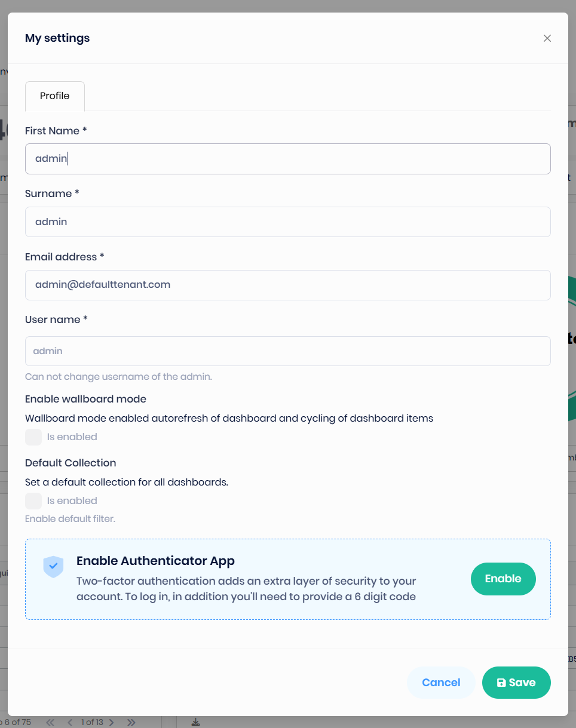The width and height of the screenshot is (576, 728).
Task: Click in the First Name field
Action: pos(287,159)
